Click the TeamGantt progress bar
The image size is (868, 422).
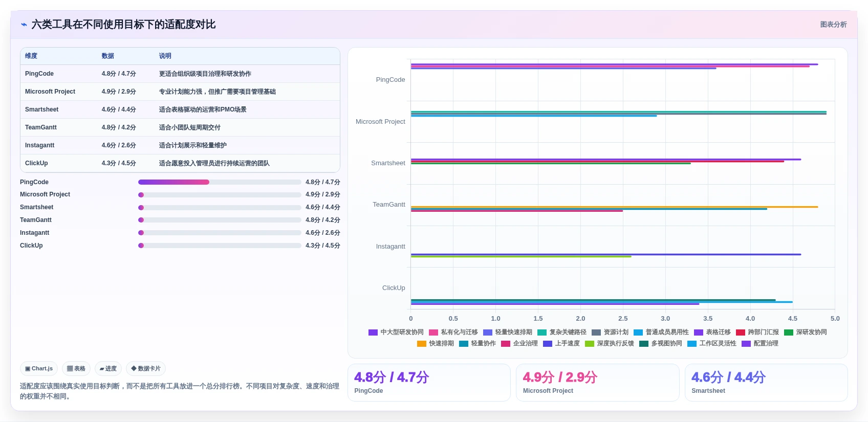pos(220,220)
